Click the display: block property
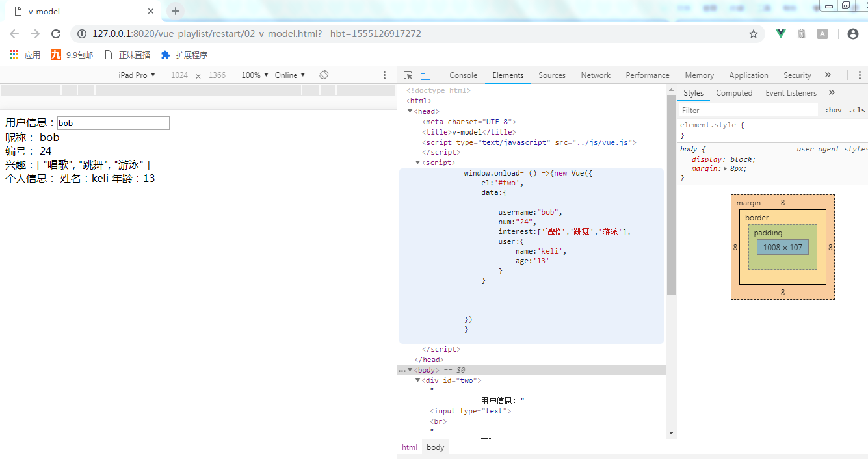This screenshot has height=459, width=868. point(724,159)
